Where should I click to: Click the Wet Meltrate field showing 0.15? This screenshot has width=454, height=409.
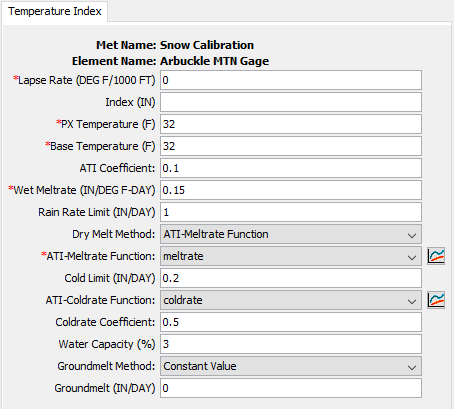click(291, 190)
